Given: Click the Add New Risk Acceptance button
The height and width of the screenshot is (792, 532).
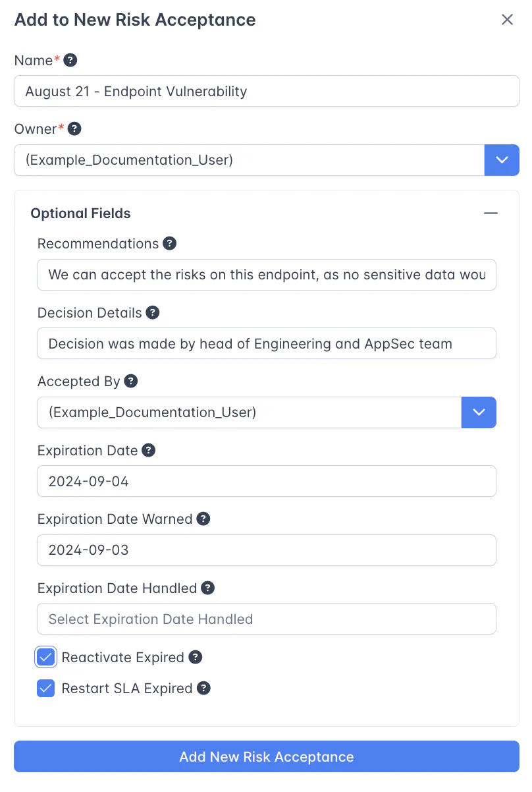Looking at the screenshot, I should point(266,756).
